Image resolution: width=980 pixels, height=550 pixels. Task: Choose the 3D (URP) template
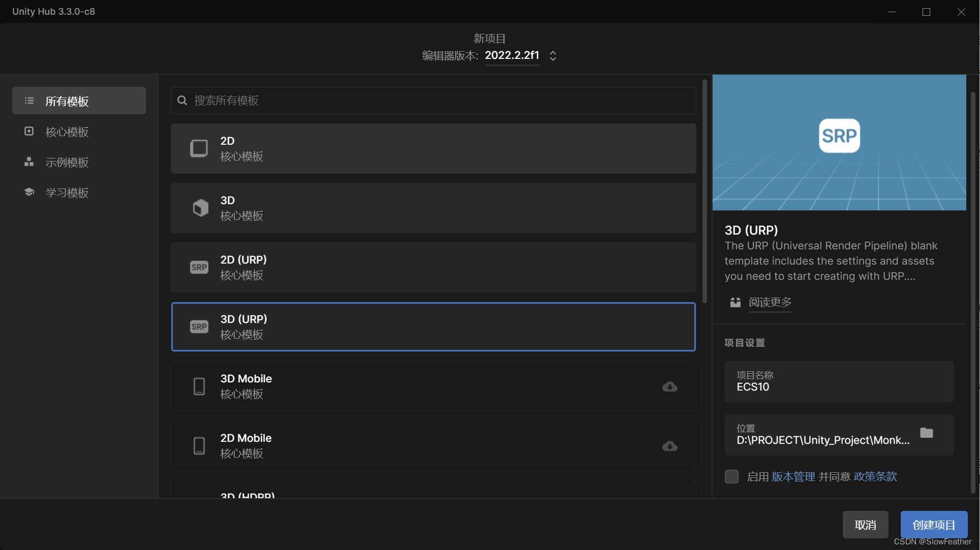pyautogui.click(x=433, y=327)
